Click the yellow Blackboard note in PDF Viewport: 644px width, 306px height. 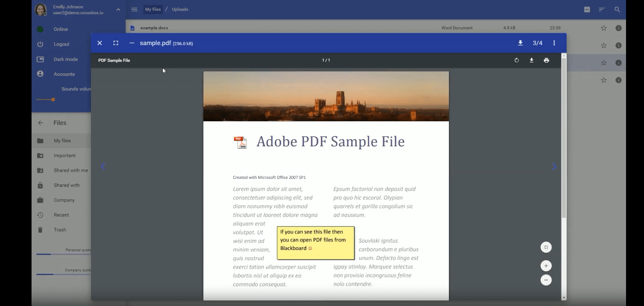pyautogui.click(x=316, y=243)
